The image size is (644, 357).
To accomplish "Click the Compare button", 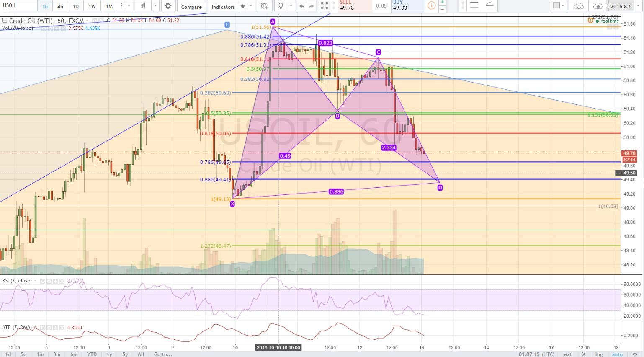I will [191, 6].
